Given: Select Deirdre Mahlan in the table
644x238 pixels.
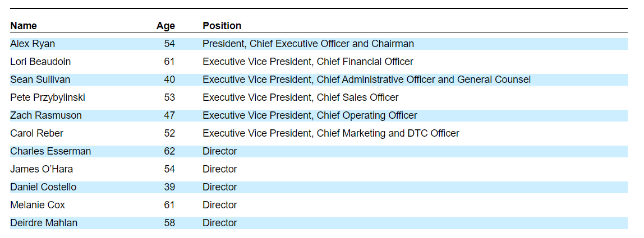Looking at the screenshot, I should click(x=44, y=223).
